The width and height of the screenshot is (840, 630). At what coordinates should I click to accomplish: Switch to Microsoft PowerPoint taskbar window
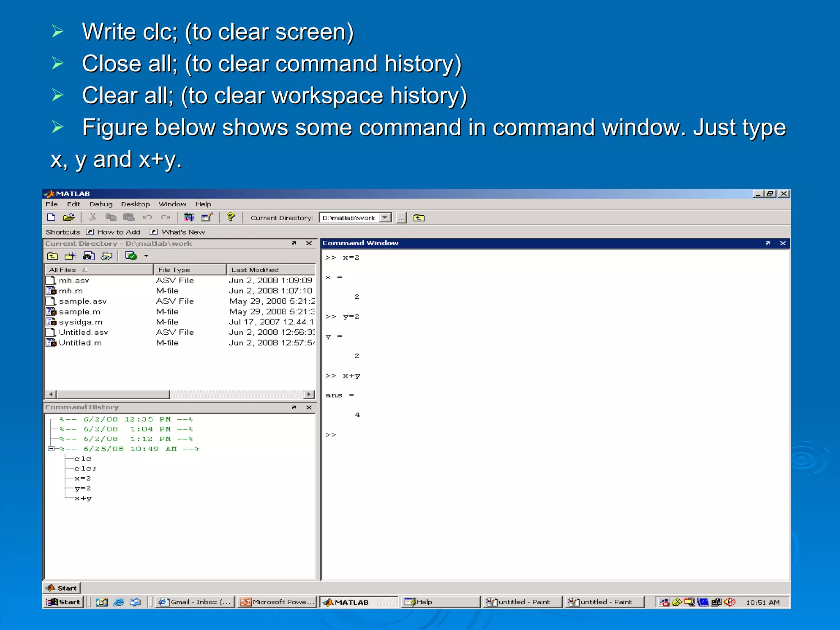[x=278, y=602]
